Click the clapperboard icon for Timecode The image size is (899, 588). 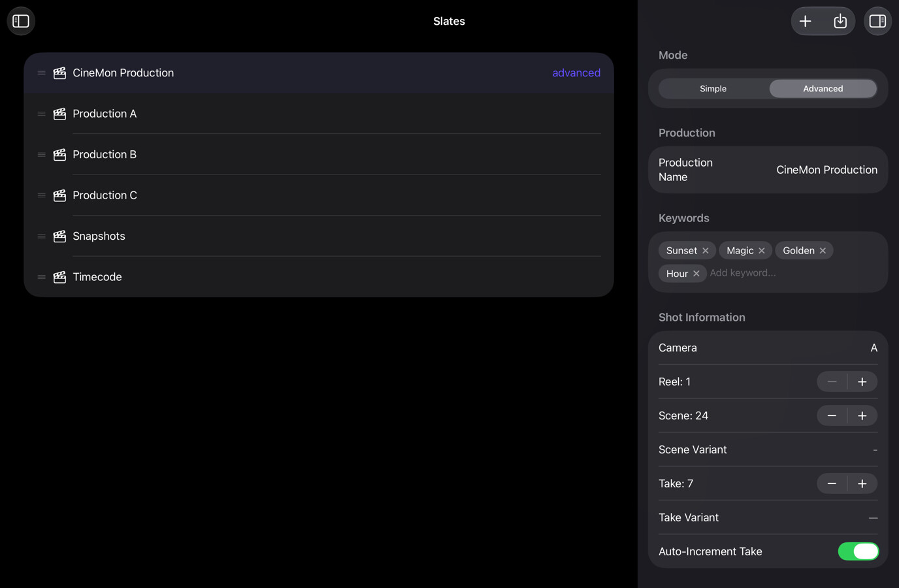tap(59, 277)
